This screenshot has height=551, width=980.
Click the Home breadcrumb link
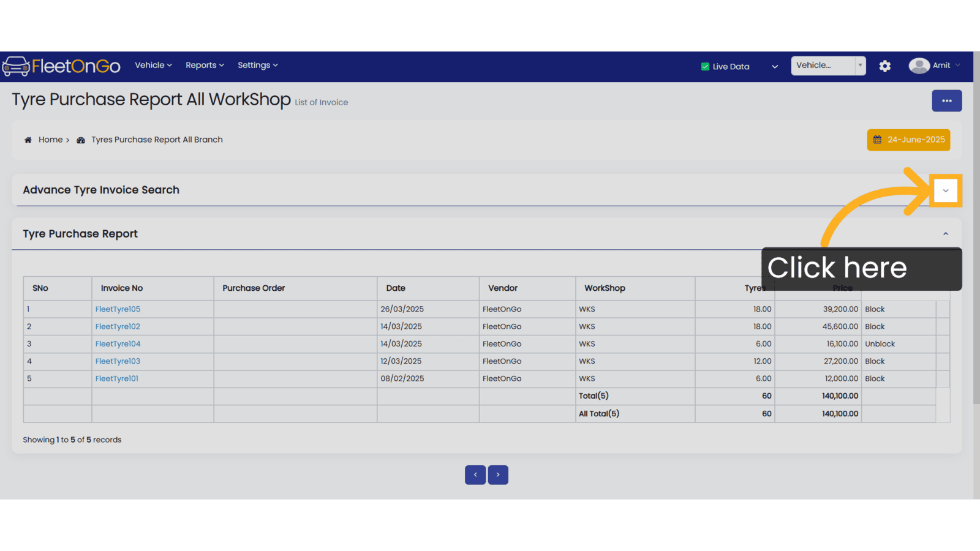click(50, 140)
